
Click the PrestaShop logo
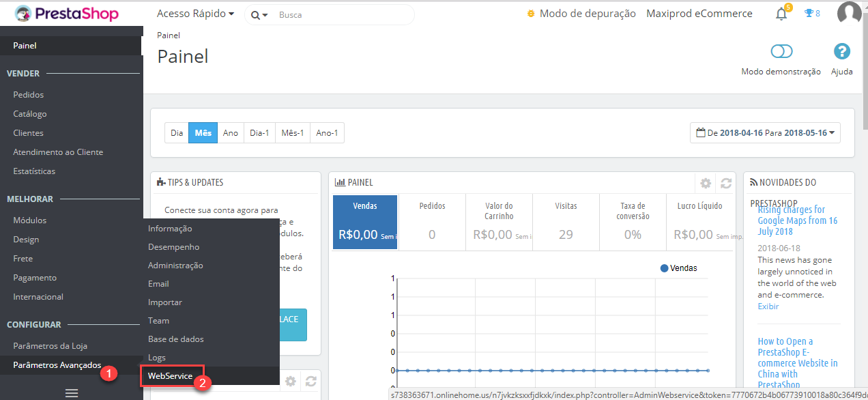click(x=66, y=14)
